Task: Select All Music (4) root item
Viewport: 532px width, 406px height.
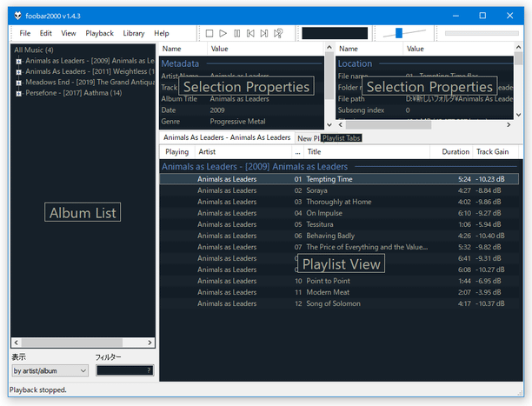Action: 34,50
